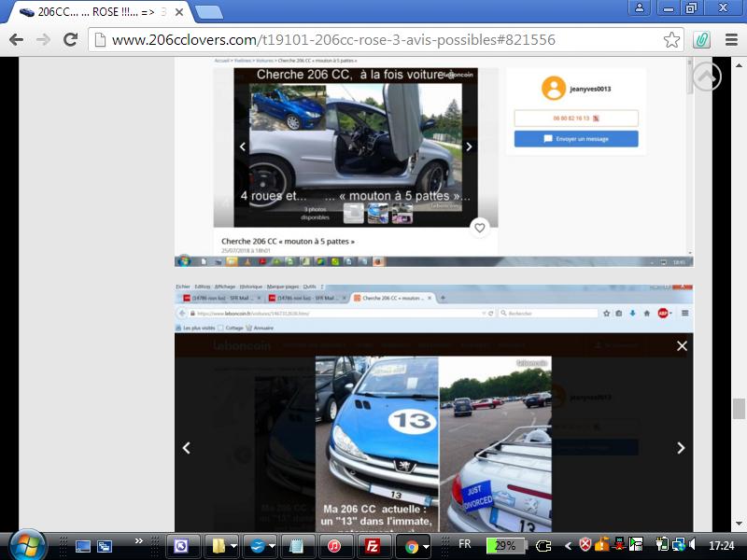747x560 pixels.
Task: Switch to Google Chrome in the taskbar
Action: [x=411, y=546]
